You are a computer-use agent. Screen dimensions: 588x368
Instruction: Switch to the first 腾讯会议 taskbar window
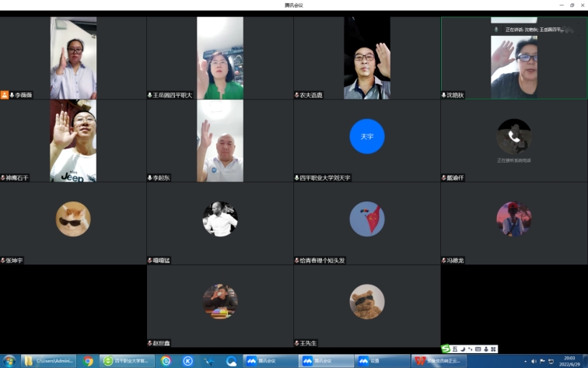271,361
